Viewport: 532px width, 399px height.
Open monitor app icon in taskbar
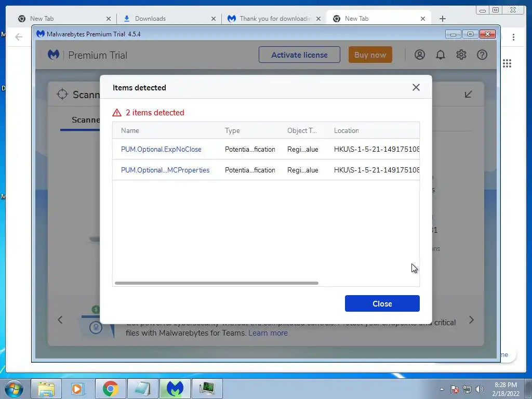pos(207,389)
